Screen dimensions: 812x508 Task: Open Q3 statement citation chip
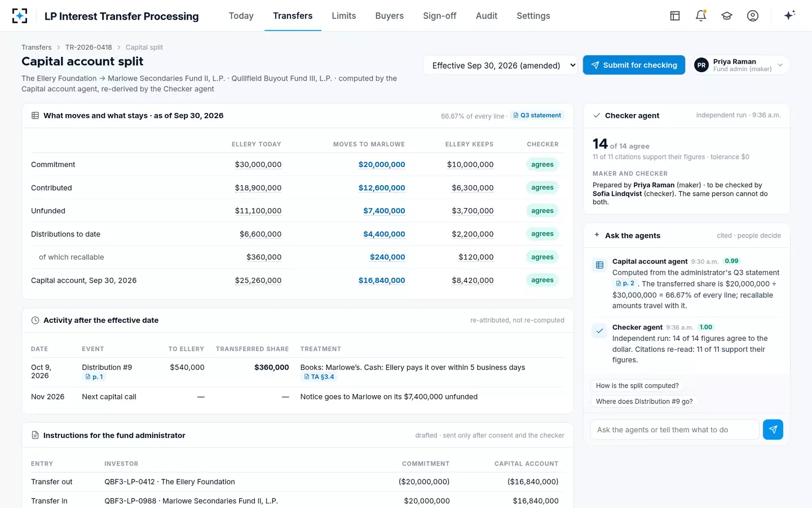(x=537, y=115)
